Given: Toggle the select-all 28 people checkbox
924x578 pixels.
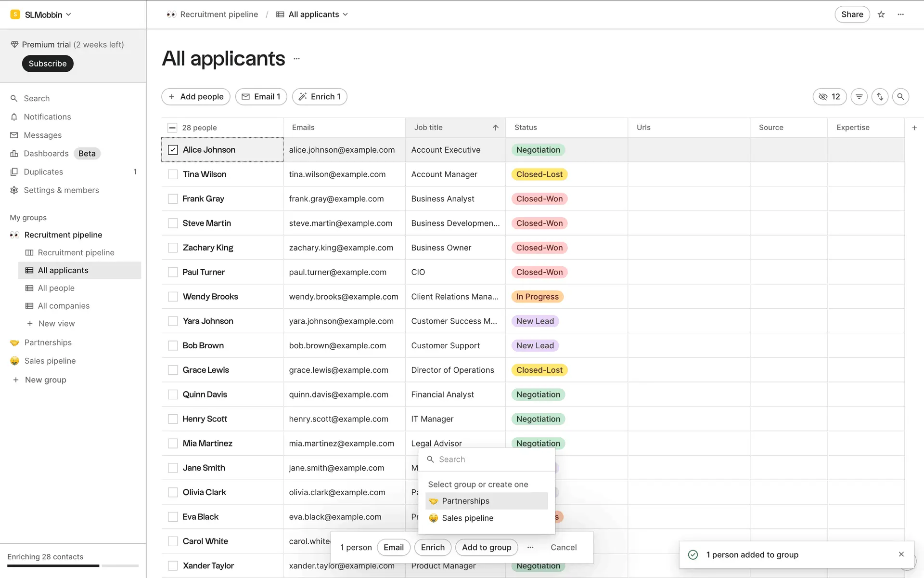Looking at the screenshot, I should [172, 128].
